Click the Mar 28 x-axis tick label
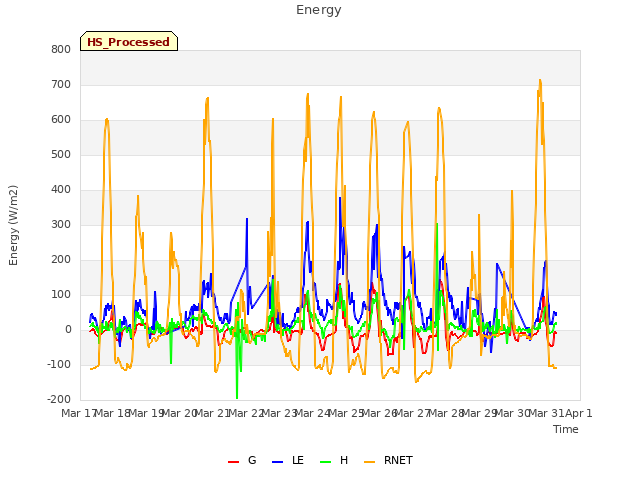 [446, 413]
